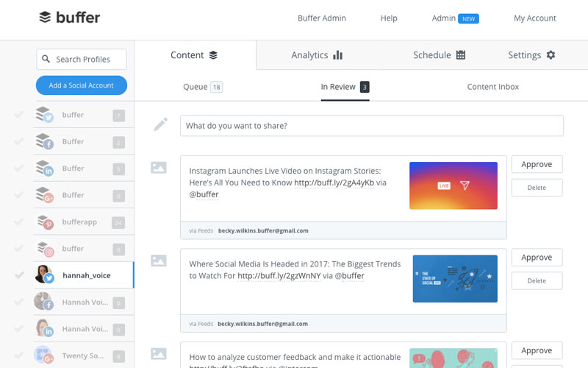The height and width of the screenshot is (368, 588).
Task: Switch to the Analytics tab
Action: pyautogui.click(x=317, y=55)
